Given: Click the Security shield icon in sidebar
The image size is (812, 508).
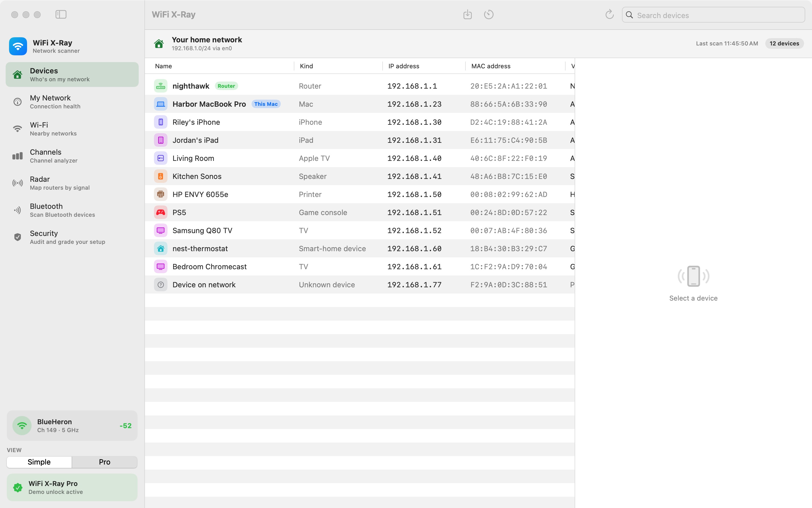Looking at the screenshot, I should tap(17, 237).
